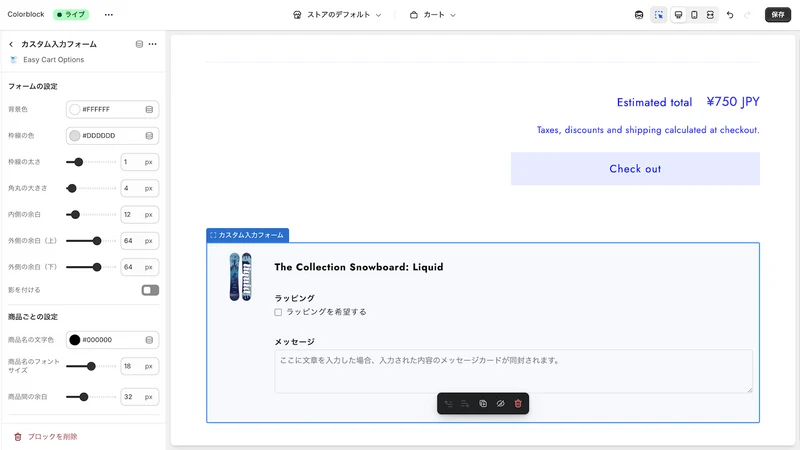This screenshot has height=450, width=800.
Task: Move block down in floating toolbar
Action: (465, 404)
